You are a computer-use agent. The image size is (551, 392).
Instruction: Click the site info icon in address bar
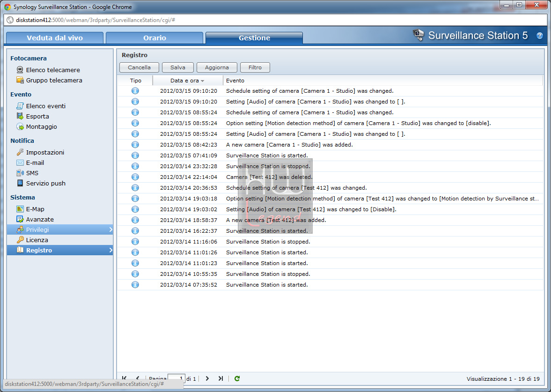pyautogui.click(x=10, y=20)
